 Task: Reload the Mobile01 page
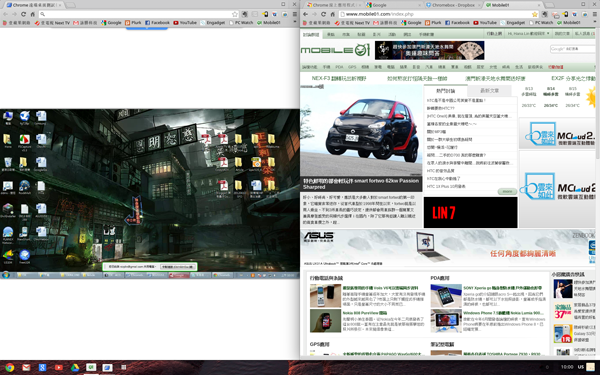click(x=323, y=14)
